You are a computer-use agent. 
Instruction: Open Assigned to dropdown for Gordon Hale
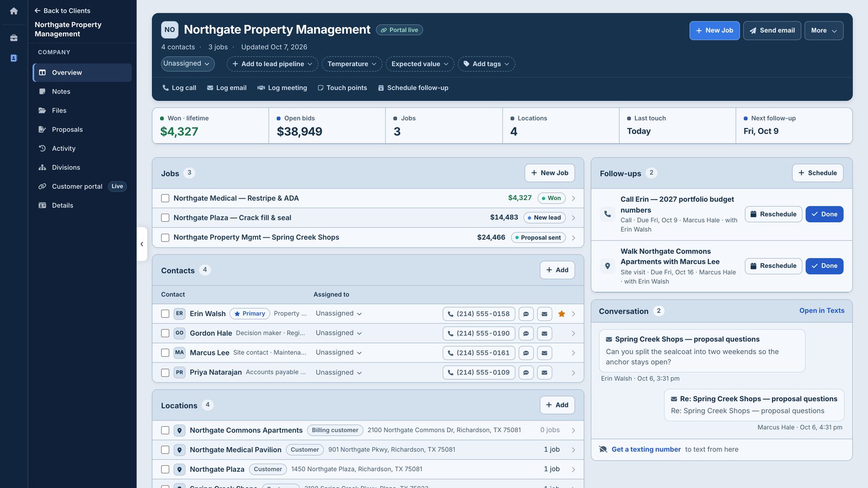pos(339,333)
